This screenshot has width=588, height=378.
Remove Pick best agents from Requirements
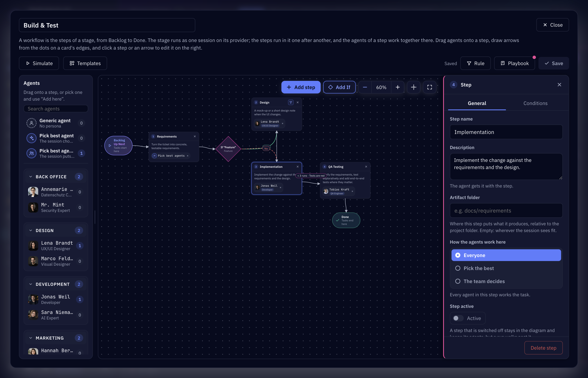(188, 156)
